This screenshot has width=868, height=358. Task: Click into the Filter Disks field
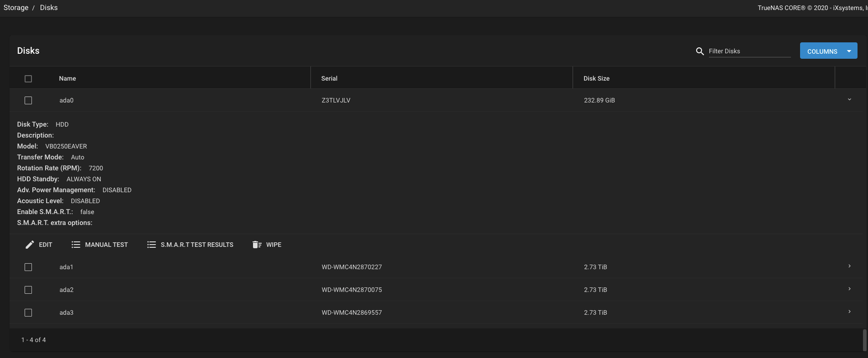[x=749, y=51]
